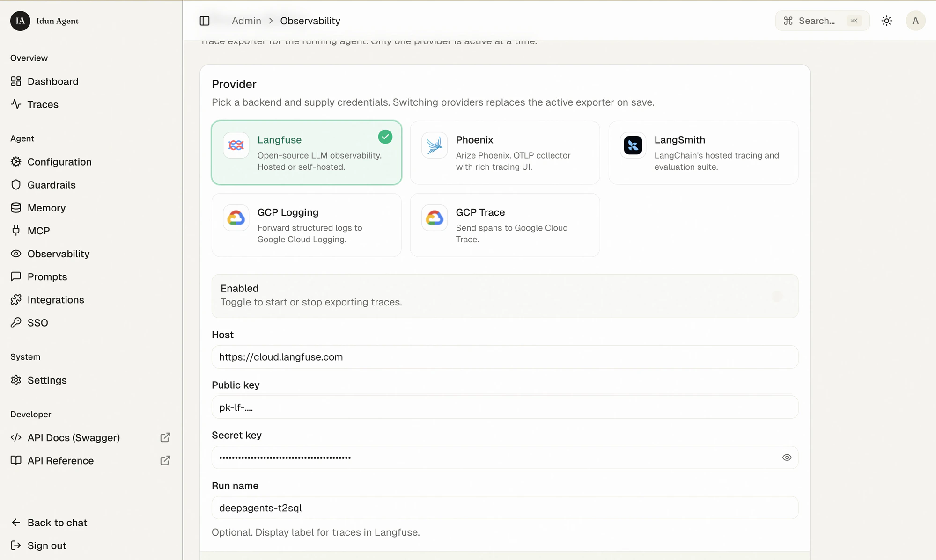Choose the LangSmith provider logo

(x=633, y=145)
